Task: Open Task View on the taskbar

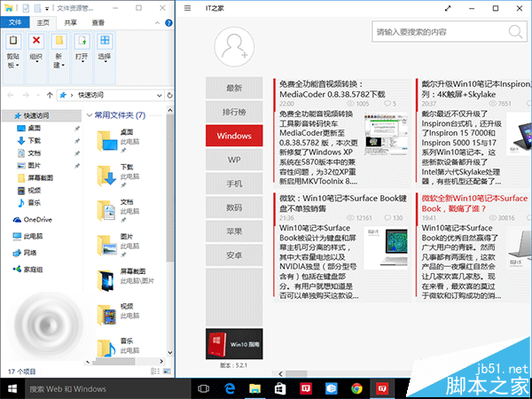Action: [204, 388]
